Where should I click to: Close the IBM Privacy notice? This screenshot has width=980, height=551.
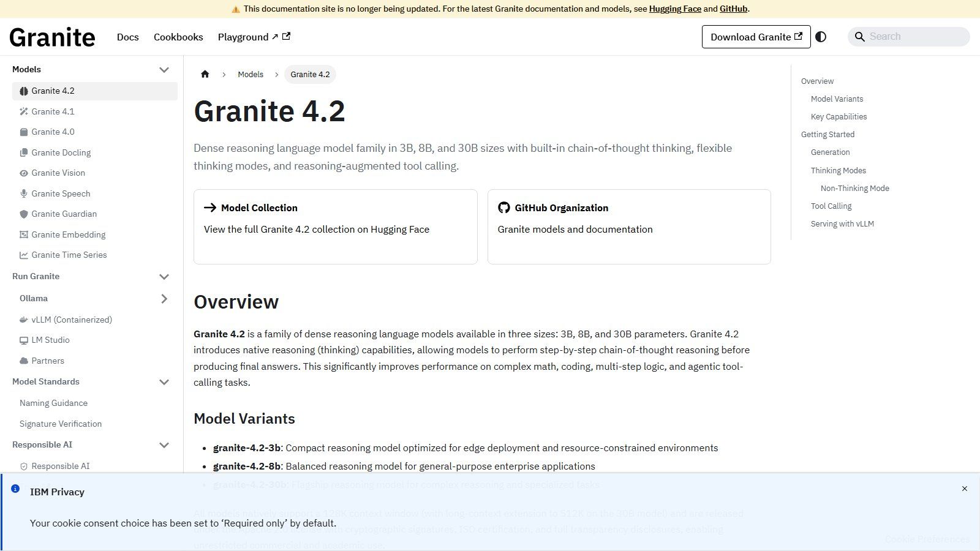tap(965, 489)
